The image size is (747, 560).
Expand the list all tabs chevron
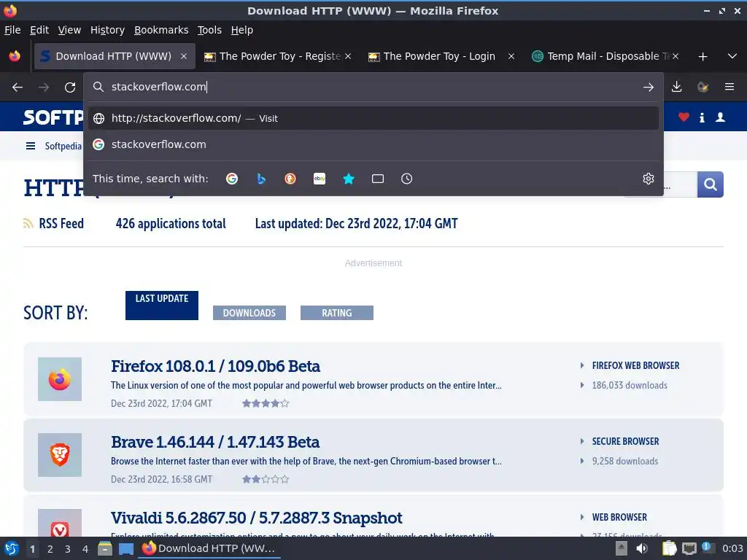click(x=732, y=56)
